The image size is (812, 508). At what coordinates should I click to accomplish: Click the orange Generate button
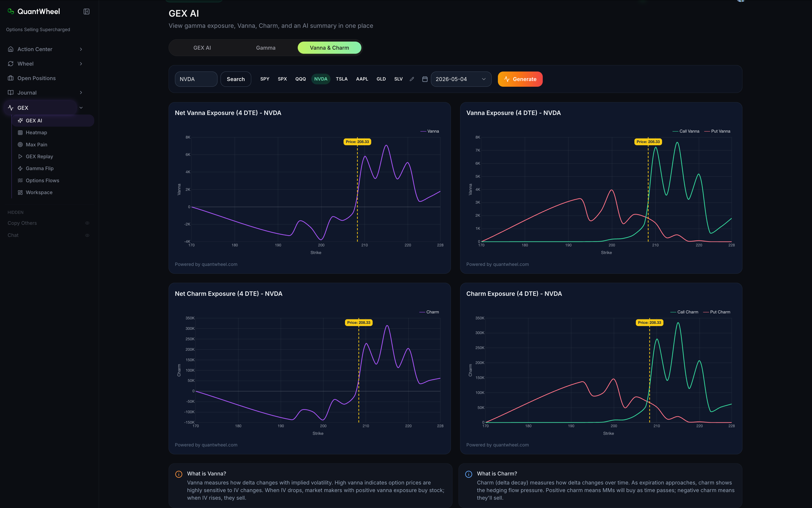pyautogui.click(x=520, y=79)
